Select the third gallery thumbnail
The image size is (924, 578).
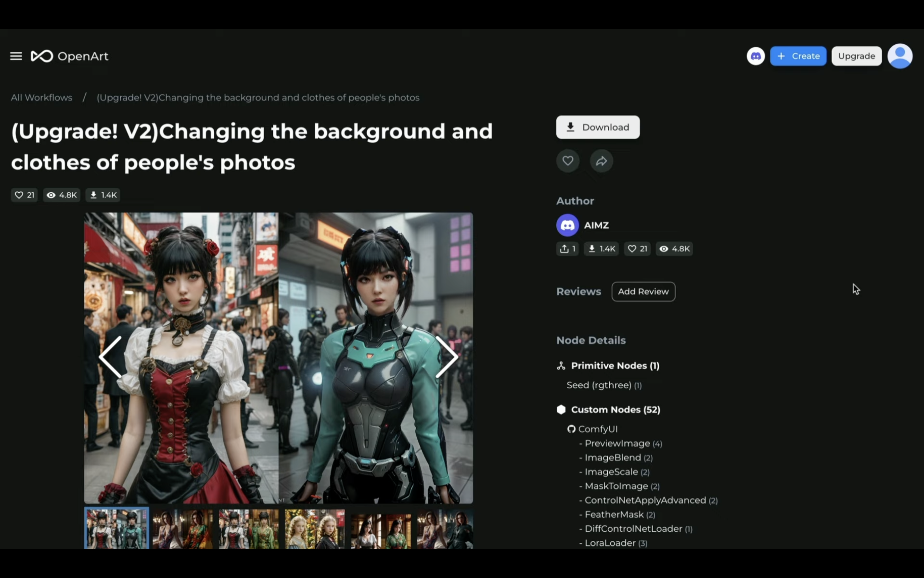tap(249, 529)
